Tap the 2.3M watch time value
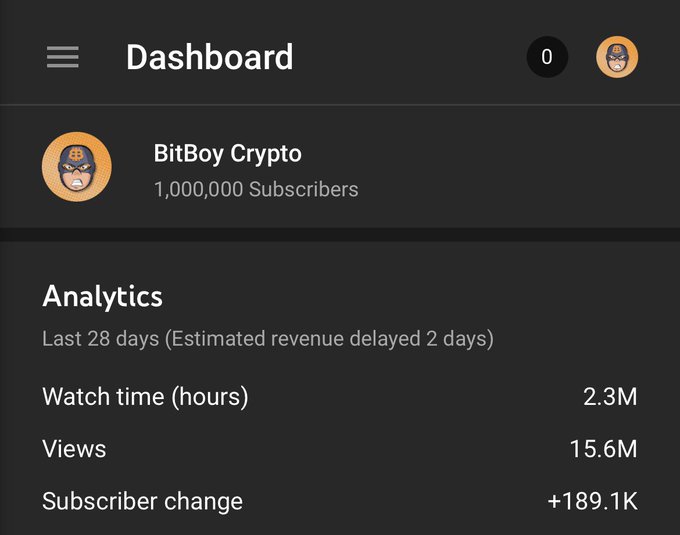The image size is (680, 535). [x=610, y=397]
